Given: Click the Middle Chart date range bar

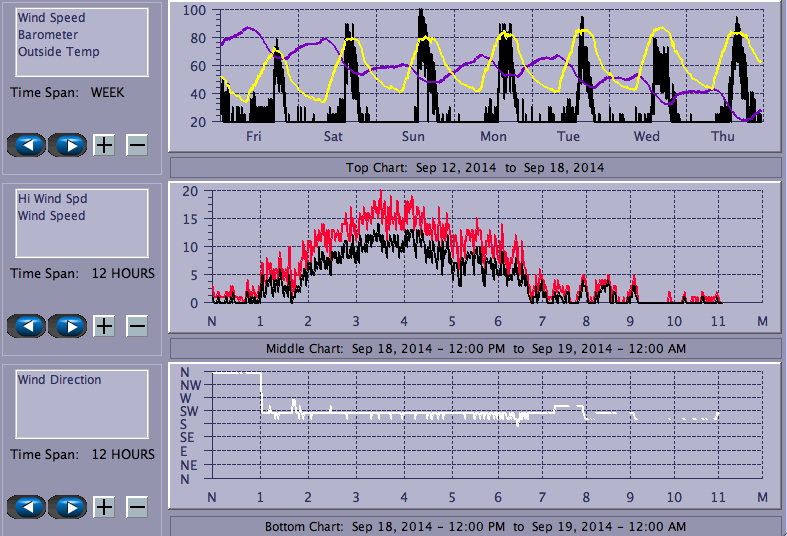Looking at the screenshot, I should point(475,348).
